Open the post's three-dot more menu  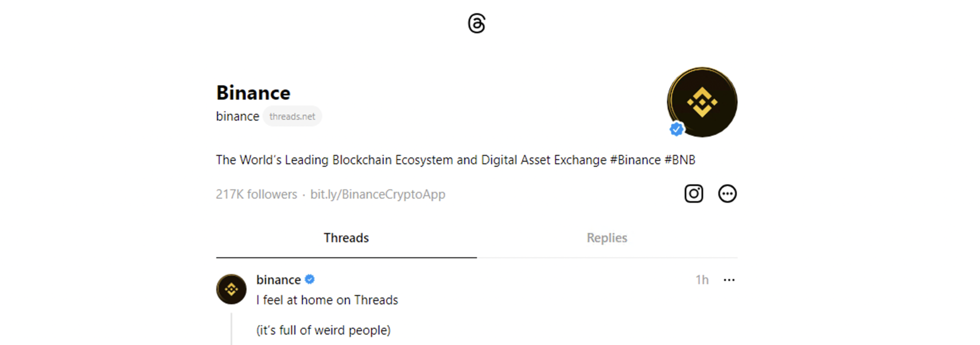(729, 280)
